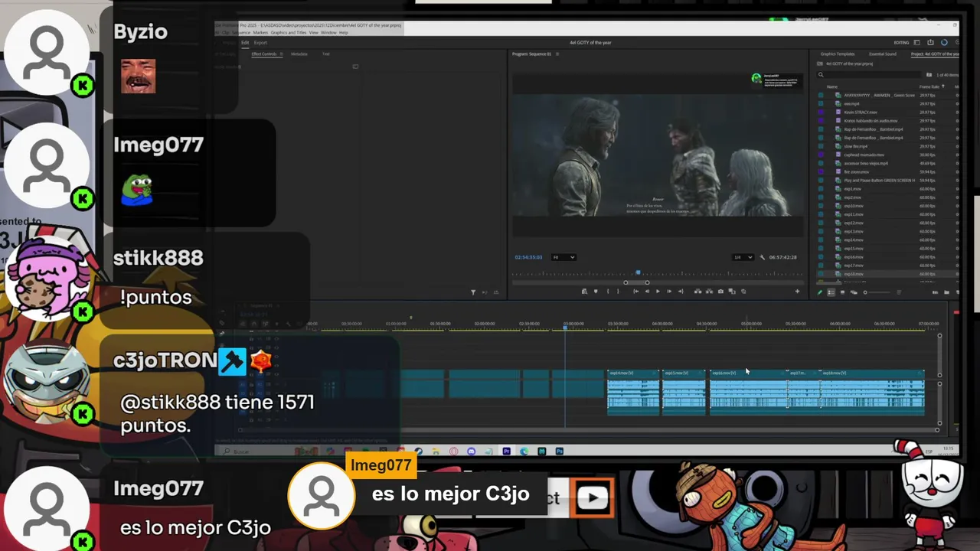
Task: Switch to the Text panel tab
Action: (x=326, y=54)
